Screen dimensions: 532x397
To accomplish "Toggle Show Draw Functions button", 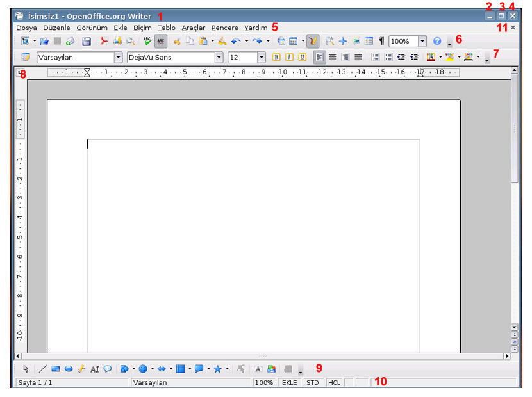I will (x=313, y=42).
